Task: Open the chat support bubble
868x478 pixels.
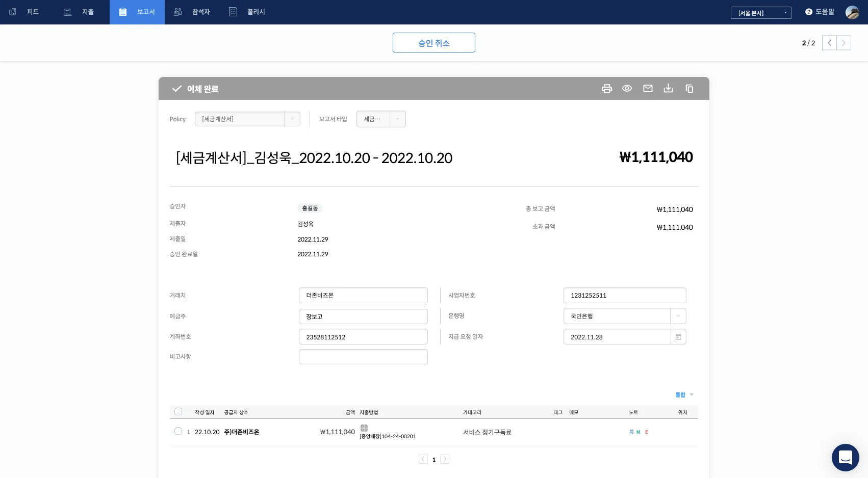Action: click(x=846, y=457)
